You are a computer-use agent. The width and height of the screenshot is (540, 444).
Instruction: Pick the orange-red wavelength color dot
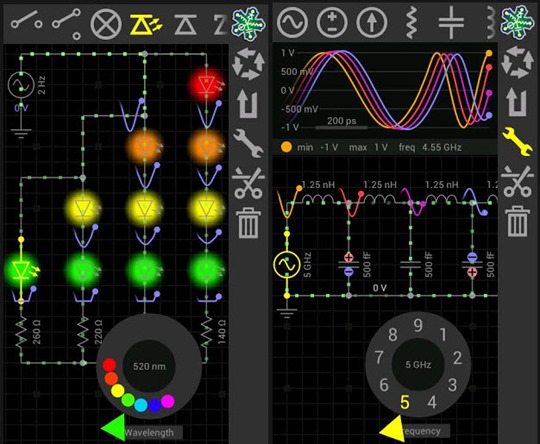coord(111,379)
